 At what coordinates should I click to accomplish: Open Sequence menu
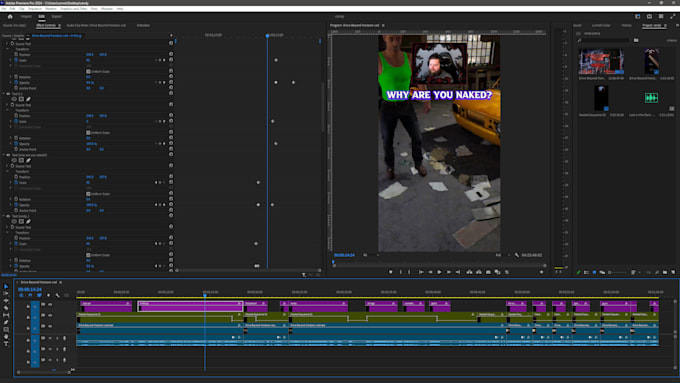35,9
